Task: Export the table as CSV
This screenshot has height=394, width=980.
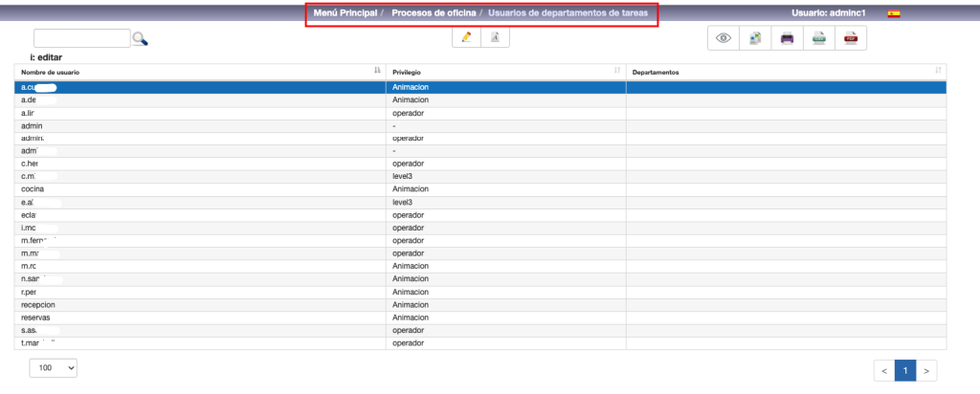Action: coord(819,38)
